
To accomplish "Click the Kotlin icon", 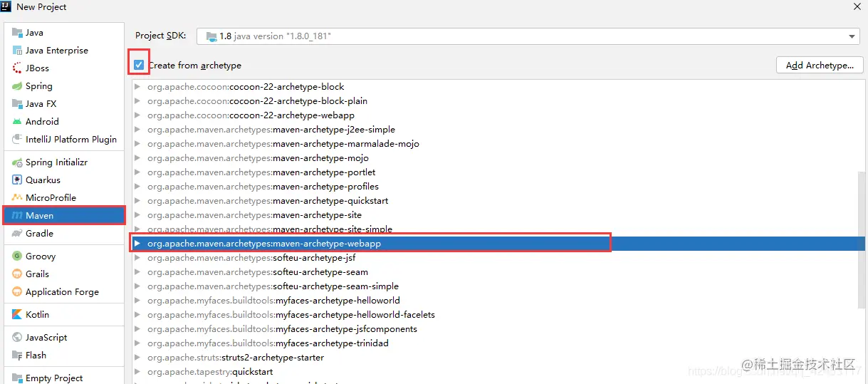I will pos(17,315).
